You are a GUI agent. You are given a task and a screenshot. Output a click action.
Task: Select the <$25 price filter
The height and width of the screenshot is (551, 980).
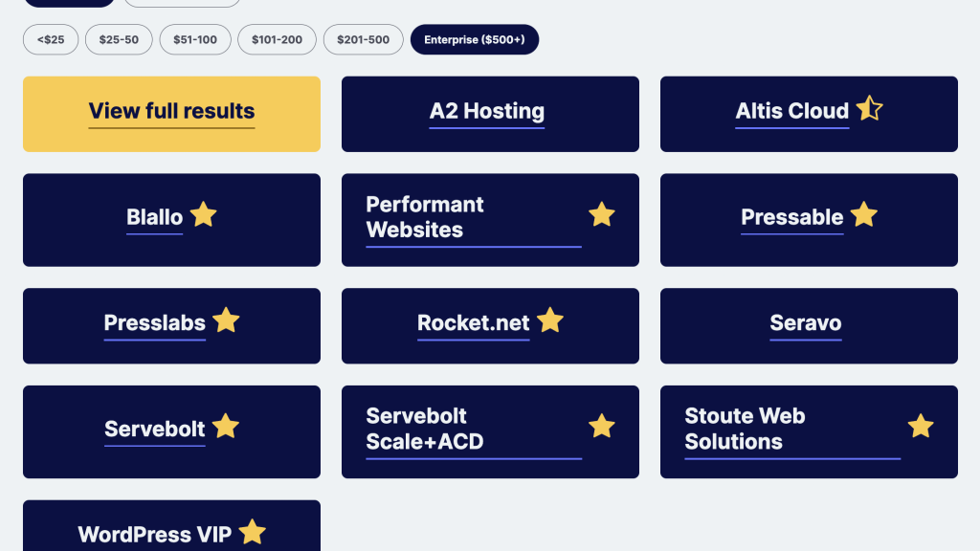(51, 39)
